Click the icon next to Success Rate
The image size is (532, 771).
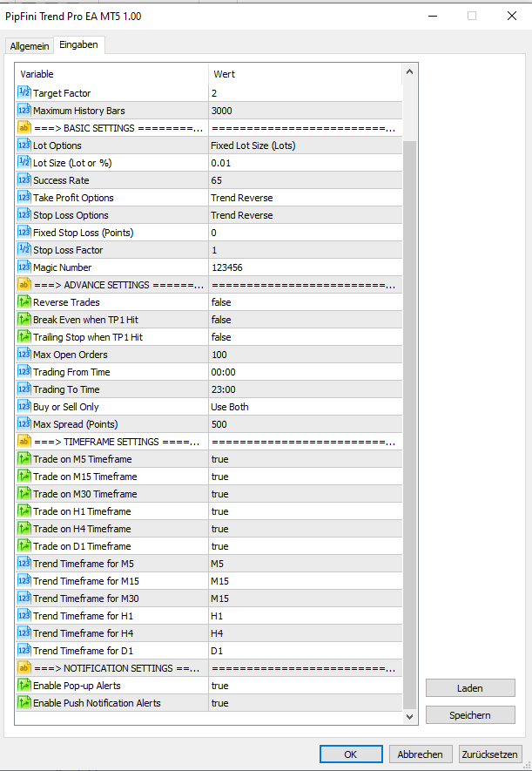[x=24, y=180]
